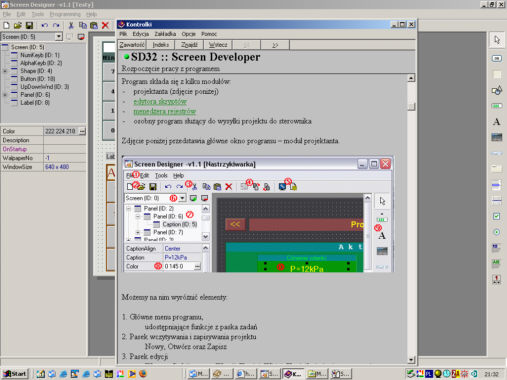Select the image tool in right palette

(x=497, y=137)
